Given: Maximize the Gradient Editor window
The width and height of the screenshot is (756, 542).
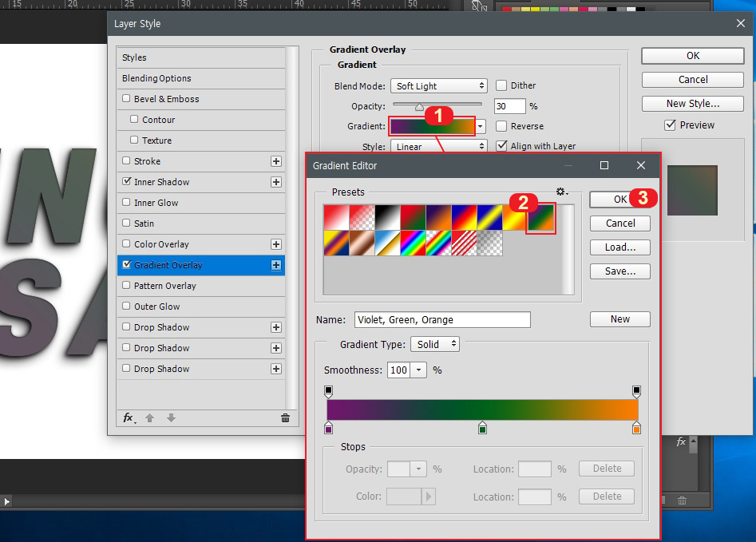Looking at the screenshot, I should click(604, 165).
